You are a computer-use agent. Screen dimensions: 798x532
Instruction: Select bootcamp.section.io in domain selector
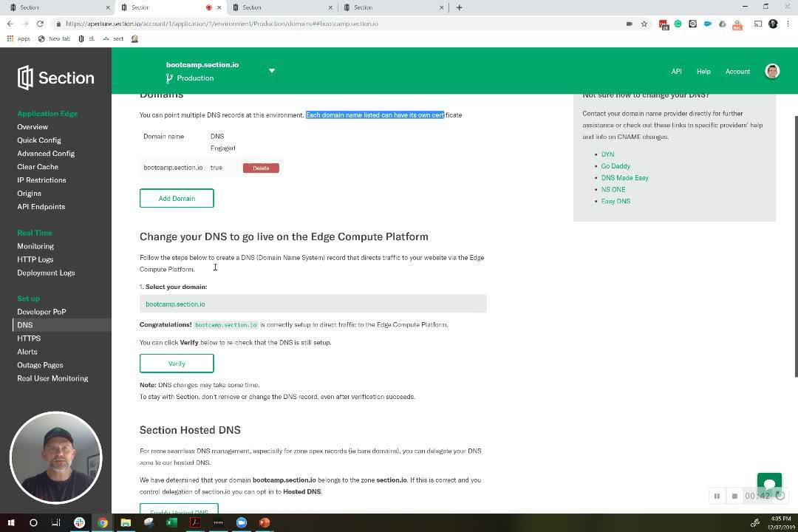(x=313, y=304)
